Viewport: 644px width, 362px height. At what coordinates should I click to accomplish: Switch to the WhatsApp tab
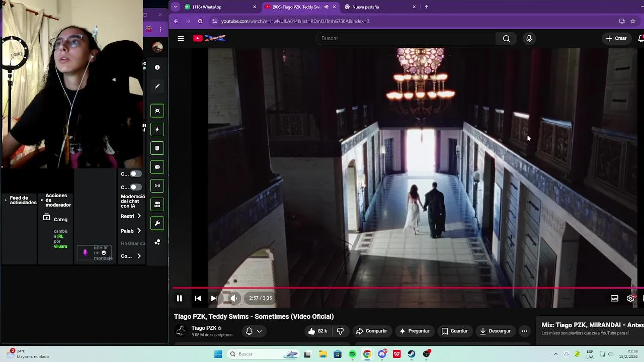click(x=216, y=7)
